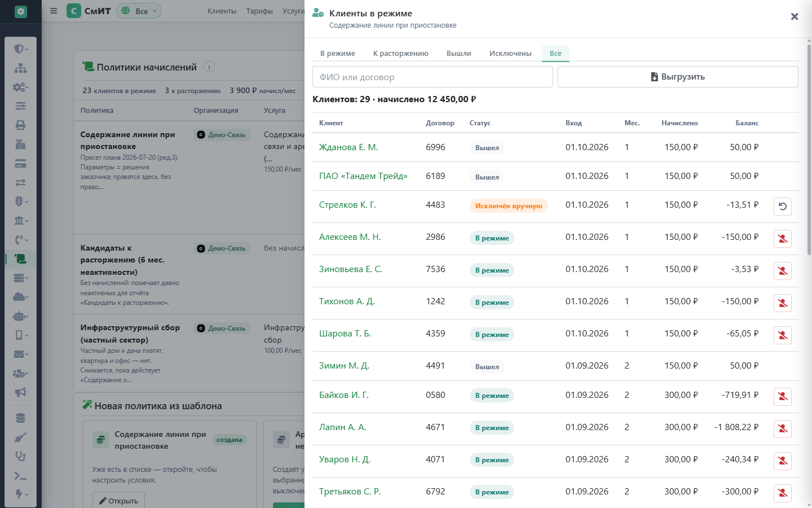The width and height of the screenshot is (812, 508).
Task: Open the phone calls sidebar menu
Action: coord(20,240)
